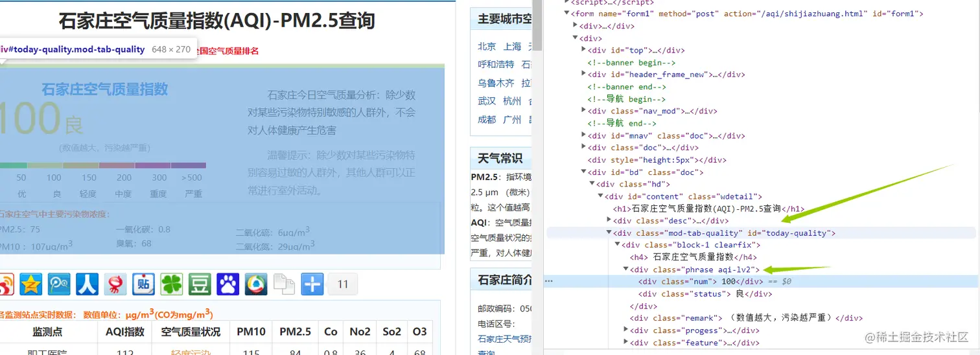Share via Renren blue figure icon
Image resolution: width=980 pixels, height=355 pixels.
(87, 284)
